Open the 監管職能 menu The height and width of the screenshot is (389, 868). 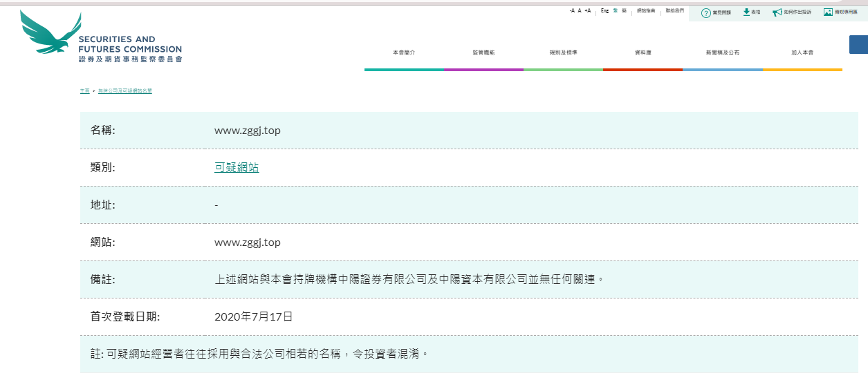[483, 53]
